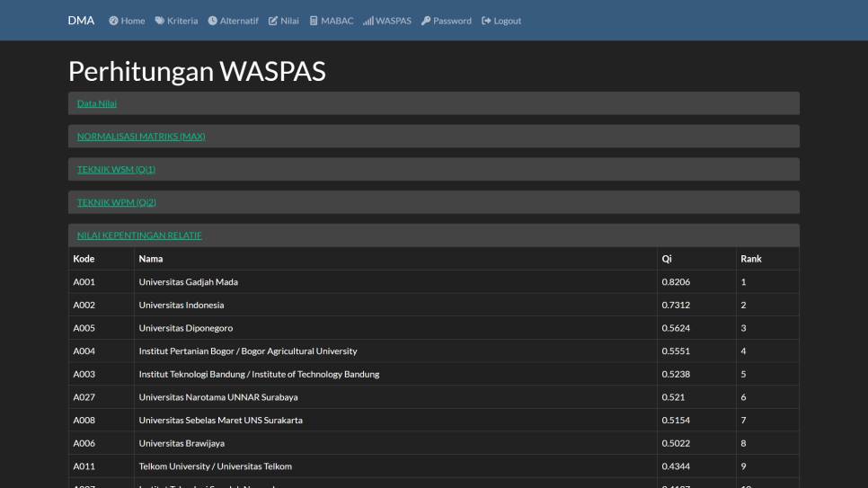This screenshot has width=868, height=488.
Task: Open the Alternatif menu item
Action: coord(233,21)
